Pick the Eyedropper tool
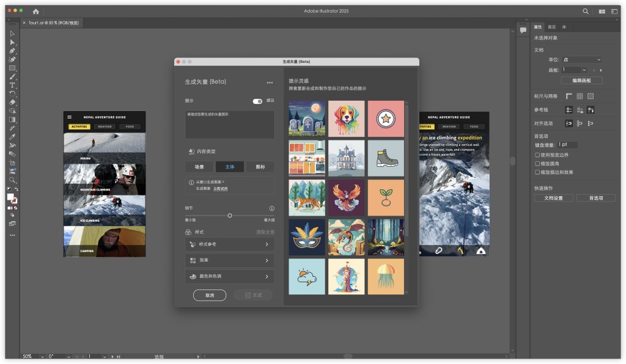The height and width of the screenshot is (364, 626). tap(12, 136)
